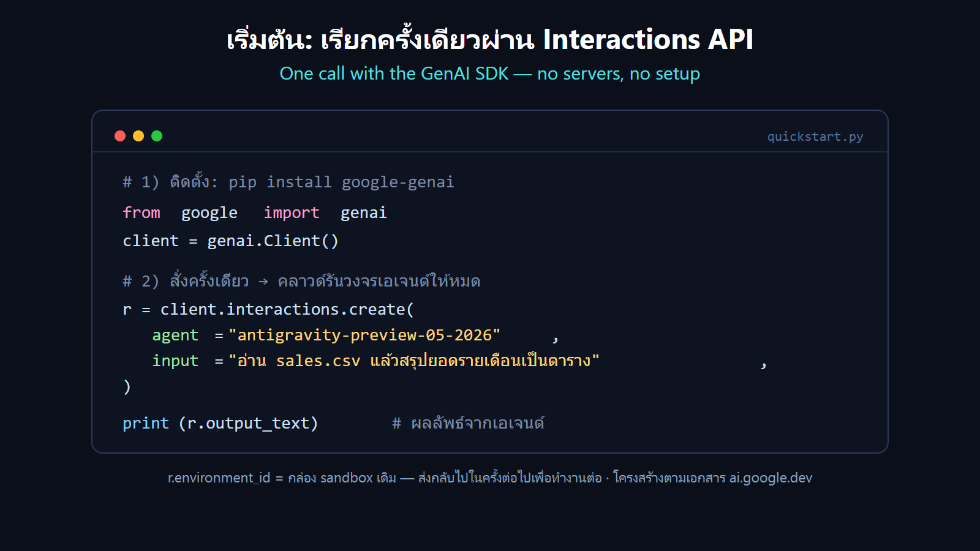Select '(r.output_text)' in the print line
The image size is (980, 551).
[x=248, y=423]
